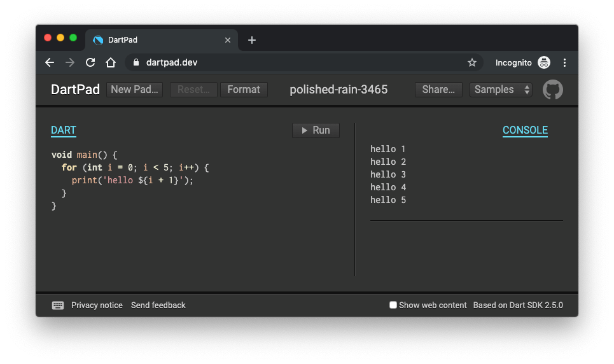The width and height of the screenshot is (614, 364).
Task: Run the Dart code
Action: pos(316,130)
